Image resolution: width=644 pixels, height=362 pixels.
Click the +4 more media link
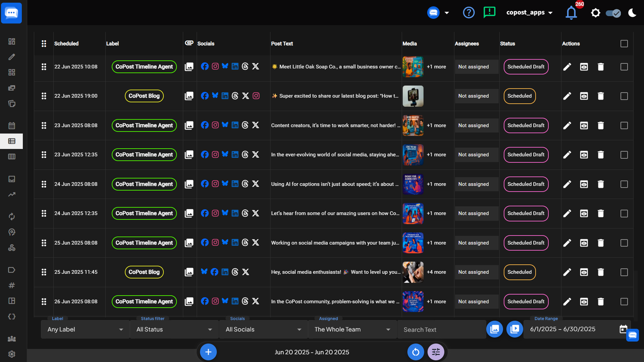(436, 272)
